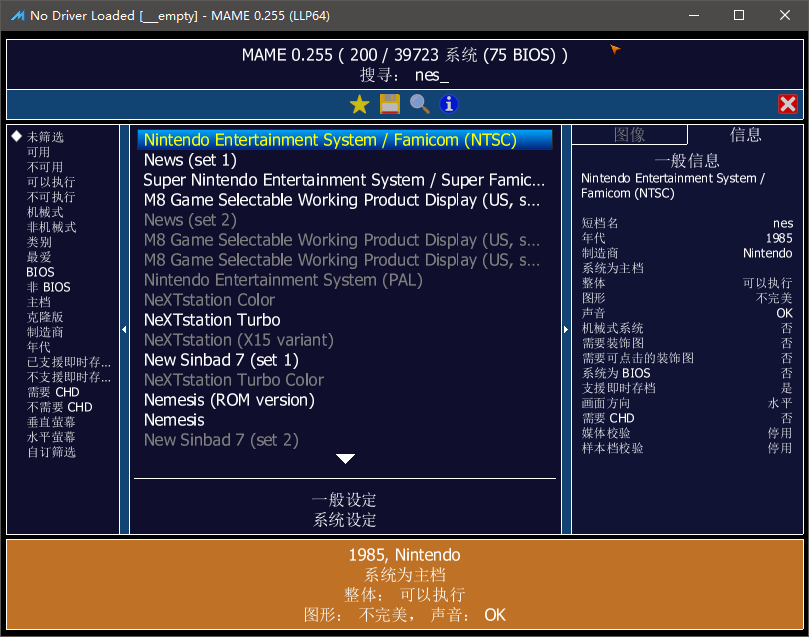
Task: Click the floppy disk export icon
Action: (390, 104)
